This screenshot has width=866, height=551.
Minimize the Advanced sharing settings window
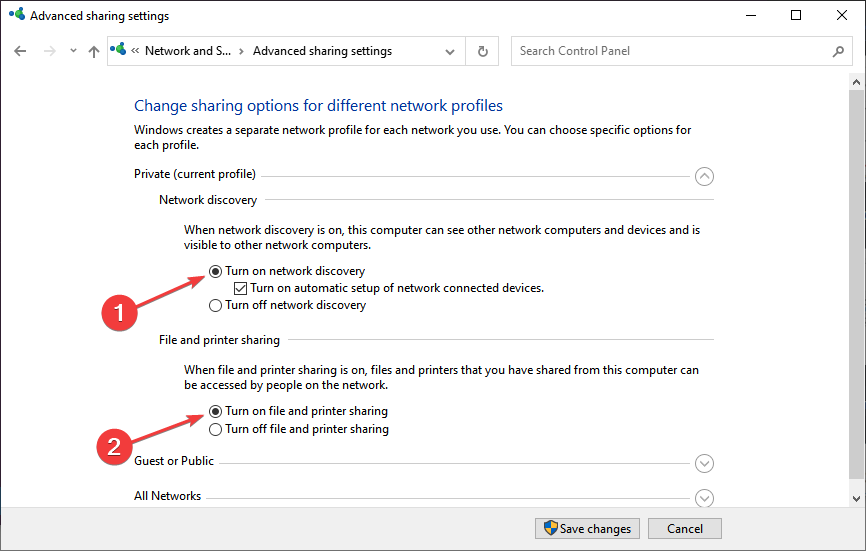point(751,15)
